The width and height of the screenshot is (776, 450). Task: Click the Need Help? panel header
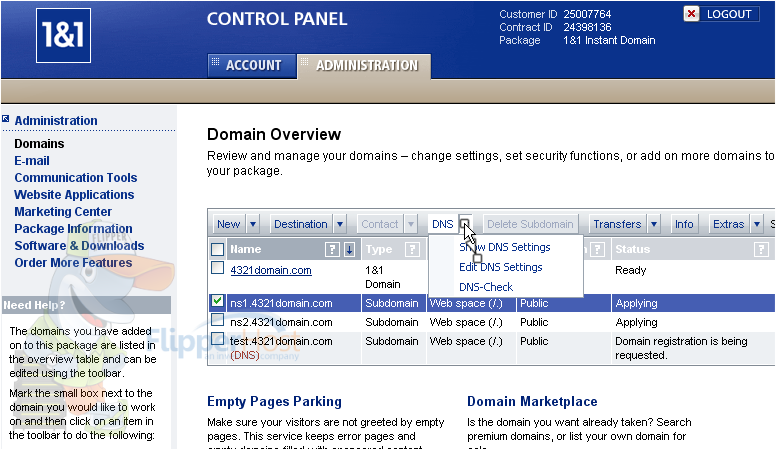tap(86, 305)
